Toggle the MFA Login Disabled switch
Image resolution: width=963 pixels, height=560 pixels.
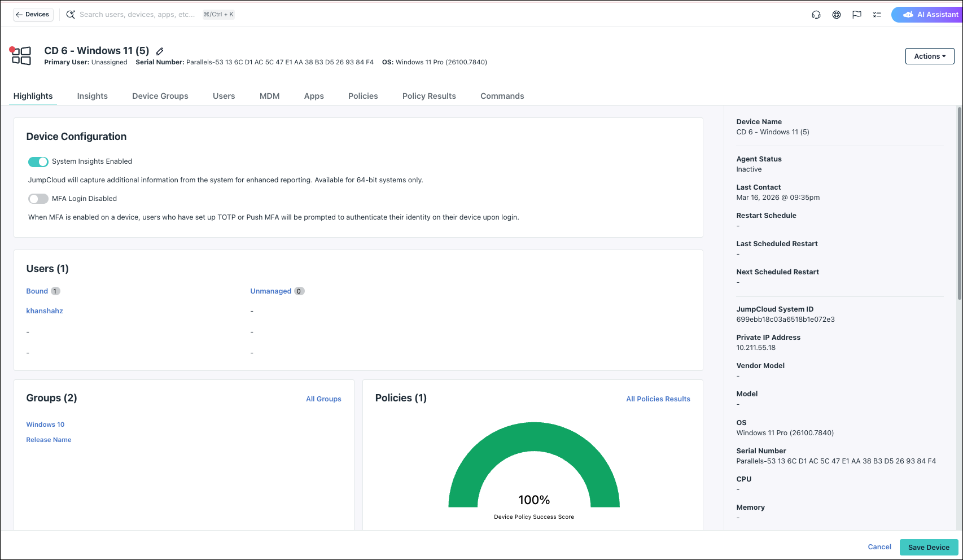click(38, 199)
